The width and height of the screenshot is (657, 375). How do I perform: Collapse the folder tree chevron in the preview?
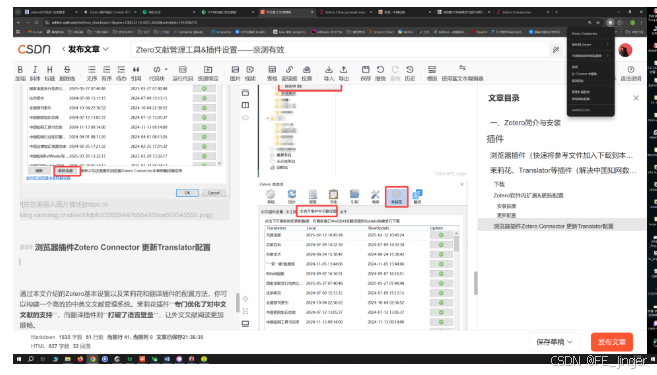pos(267,118)
